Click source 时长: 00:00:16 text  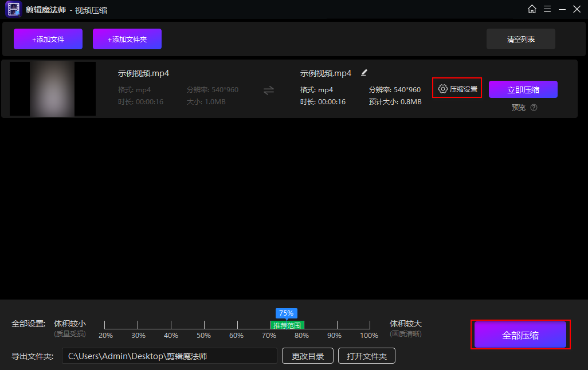[x=140, y=101]
